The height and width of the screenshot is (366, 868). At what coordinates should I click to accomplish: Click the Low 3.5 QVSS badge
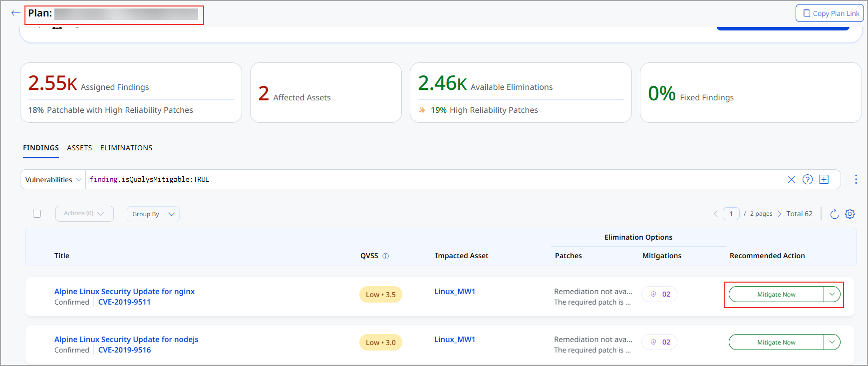381,295
